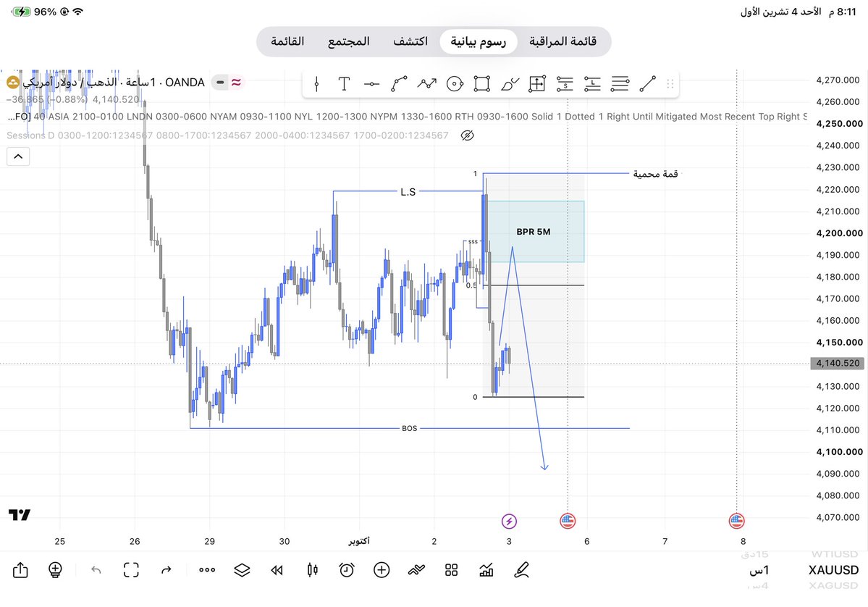This screenshot has width=868, height=607.
Task: Select the brush drawing tool
Action: (509, 84)
